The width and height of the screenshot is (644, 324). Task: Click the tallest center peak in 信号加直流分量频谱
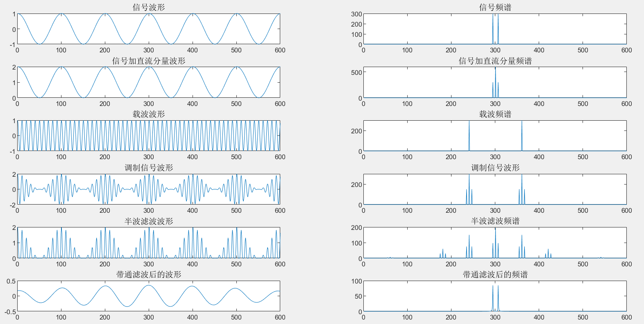pyautogui.click(x=495, y=82)
